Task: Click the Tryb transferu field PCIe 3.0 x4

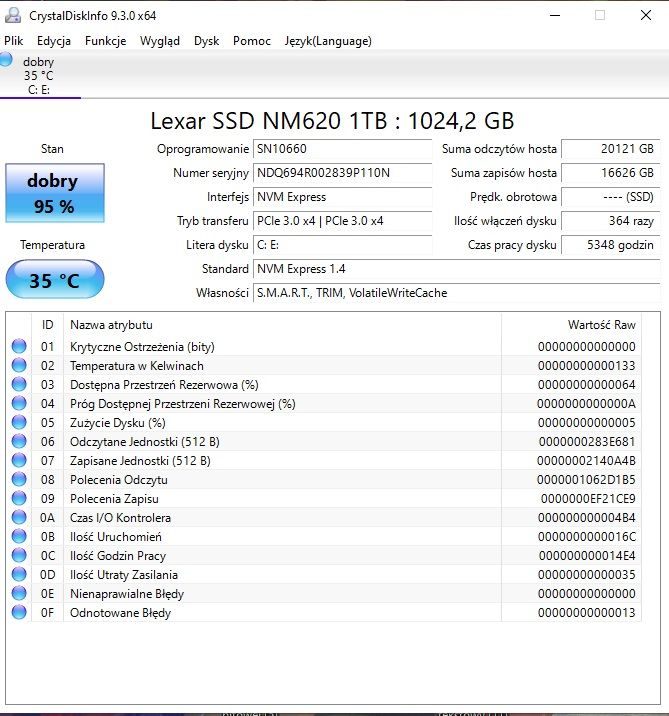Action: [x=342, y=221]
